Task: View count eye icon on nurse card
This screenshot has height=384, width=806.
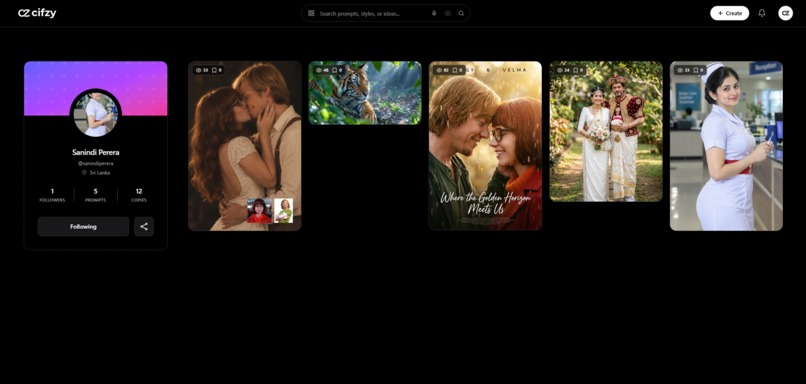Action: coord(680,70)
